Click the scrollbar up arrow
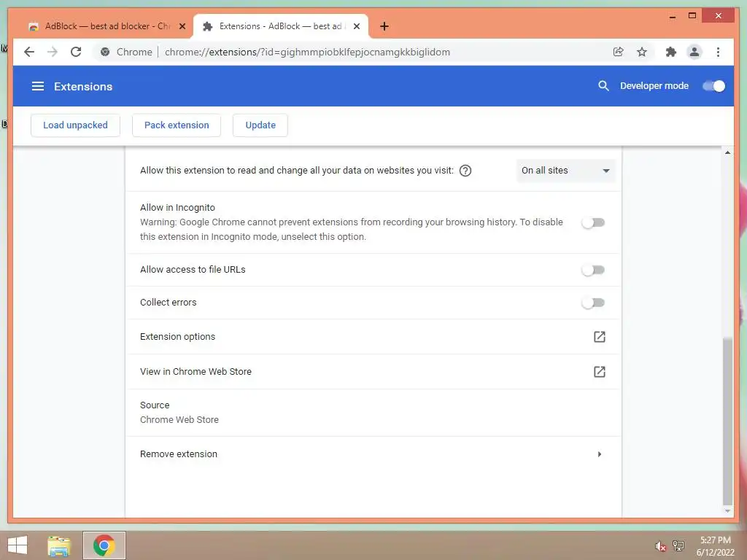Screen dimensions: 747x560 (727, 152)
